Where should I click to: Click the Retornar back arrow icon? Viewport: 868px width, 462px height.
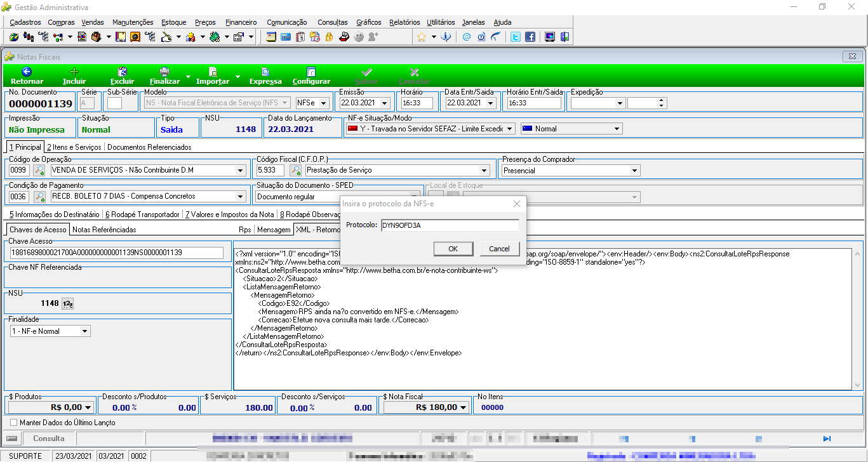27,72
